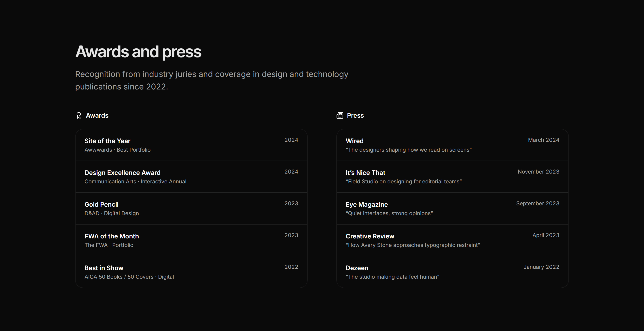644x331 pixels.
Task: Click the Press section heading
Action: [x=355, y=115]
